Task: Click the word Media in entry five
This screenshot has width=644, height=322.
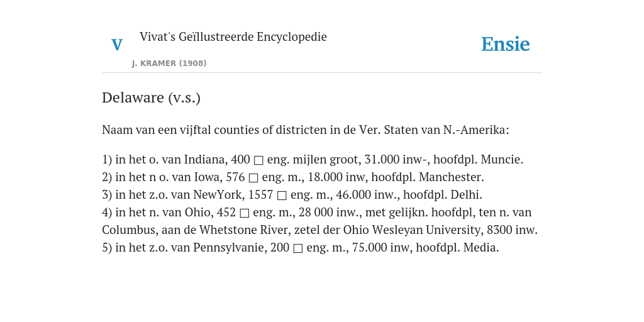Action: (481, 248)
